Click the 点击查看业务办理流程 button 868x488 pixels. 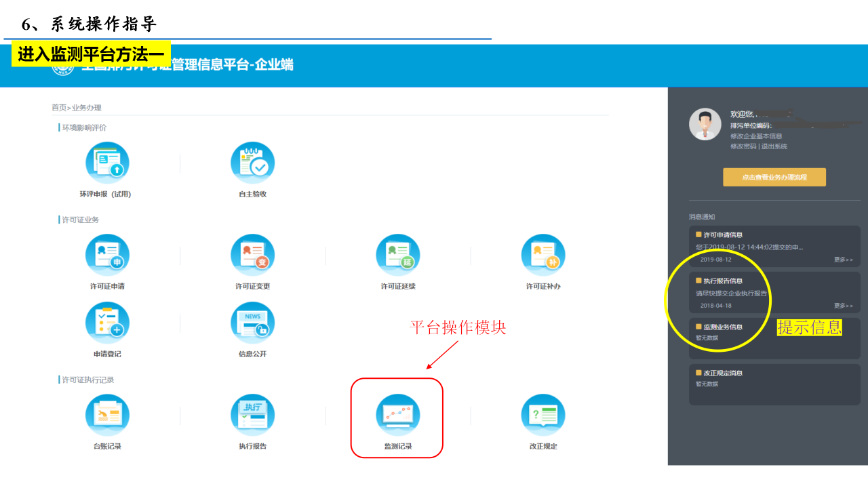pos(774,177)
